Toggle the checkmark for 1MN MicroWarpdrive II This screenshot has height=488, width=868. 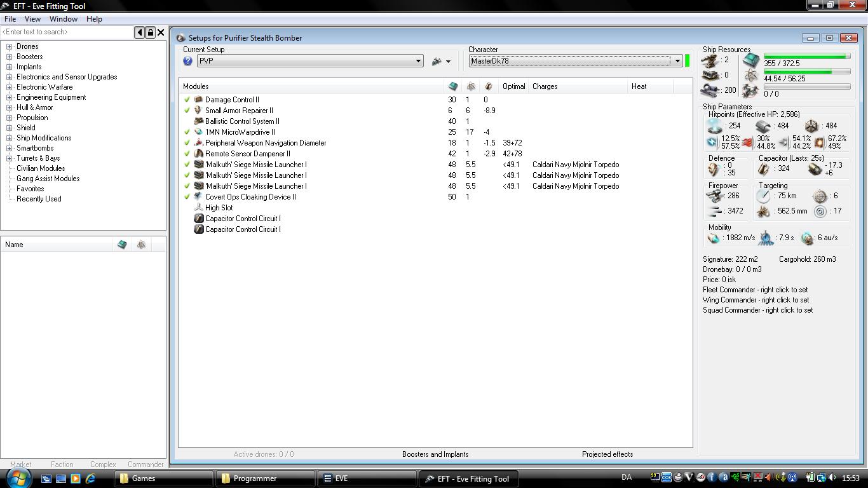tap(187, 132)
